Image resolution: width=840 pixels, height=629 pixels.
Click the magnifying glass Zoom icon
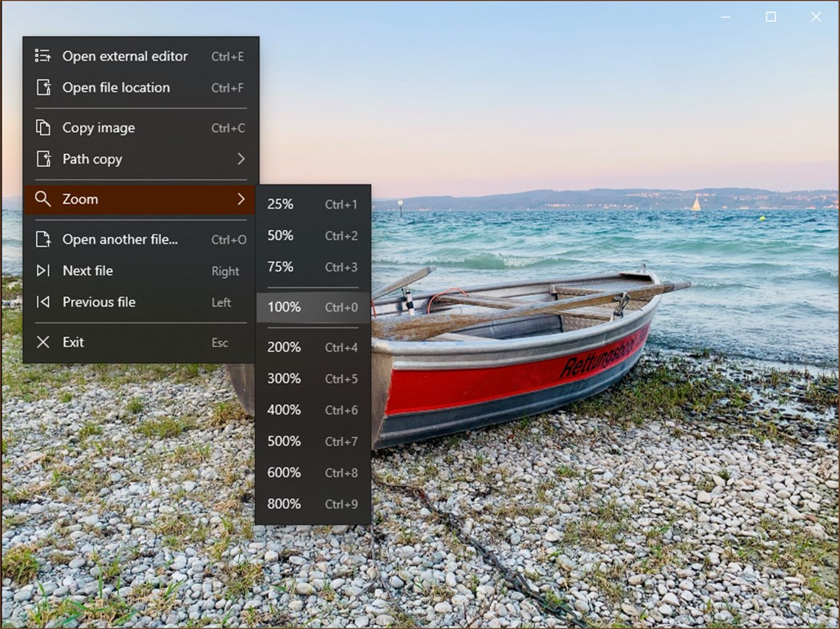tap(42, 199)
